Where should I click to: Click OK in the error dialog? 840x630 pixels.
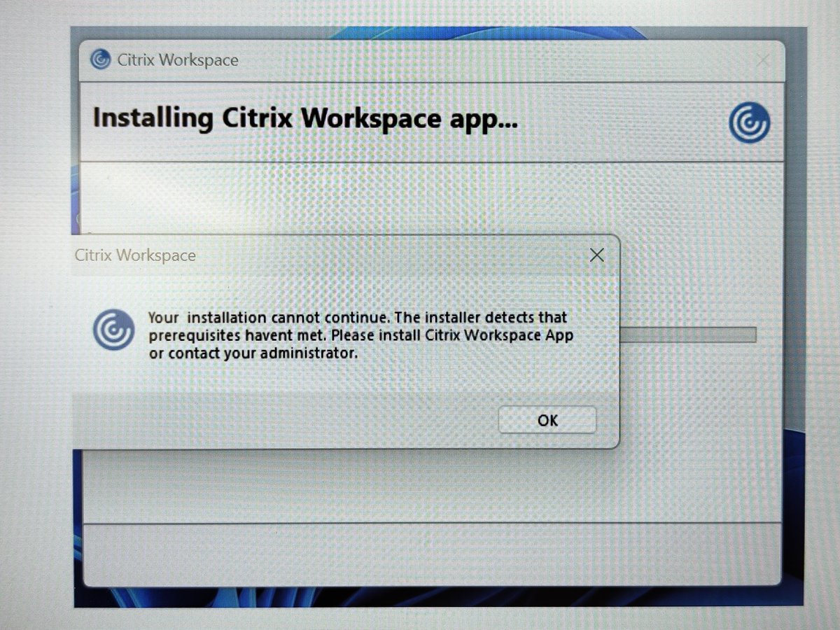547,420
